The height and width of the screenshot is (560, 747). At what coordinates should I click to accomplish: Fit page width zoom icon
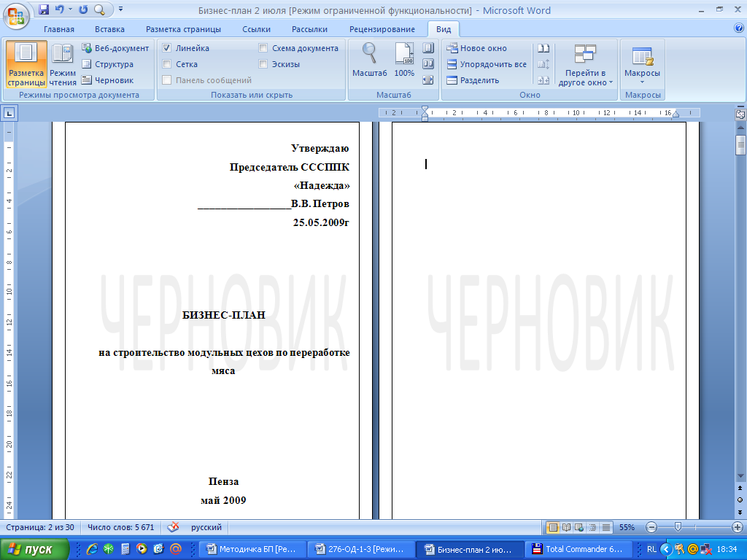(428, 80)
